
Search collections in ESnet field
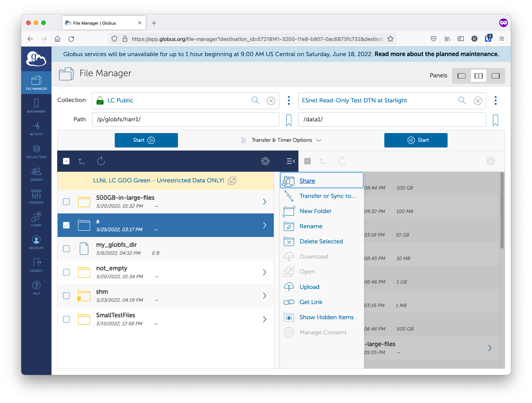click(x=462, y=100)
